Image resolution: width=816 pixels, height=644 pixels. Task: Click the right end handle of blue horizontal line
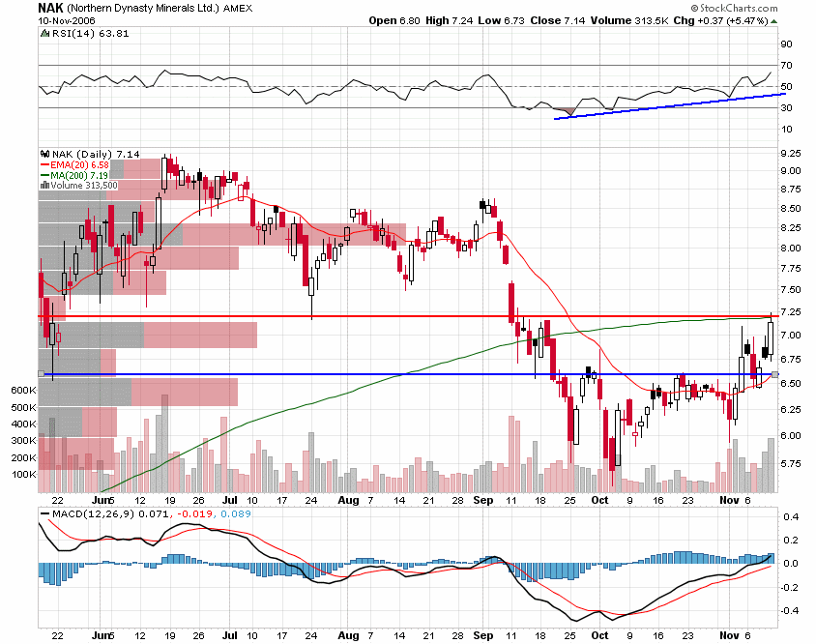pyautogui.click(x=774, y=374)
